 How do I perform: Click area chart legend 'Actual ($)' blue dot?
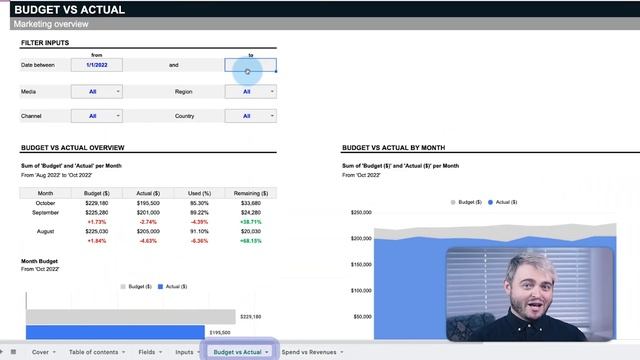tap(490, 202)
